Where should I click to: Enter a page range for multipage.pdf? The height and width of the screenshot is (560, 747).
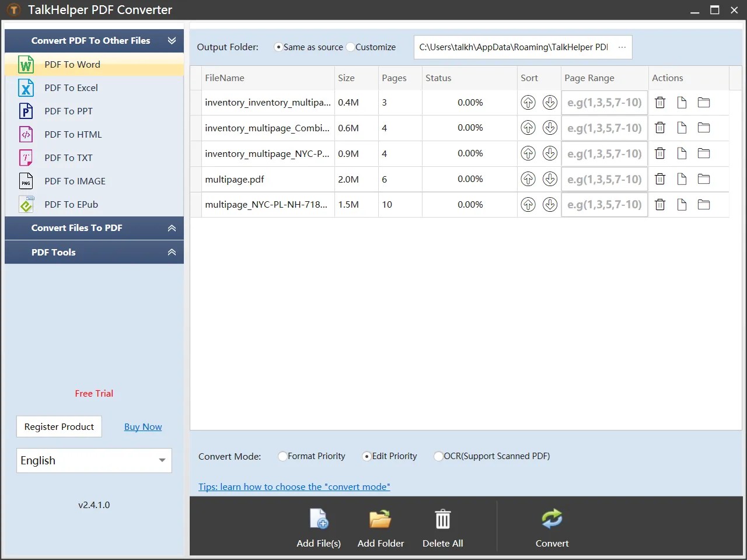604,179
